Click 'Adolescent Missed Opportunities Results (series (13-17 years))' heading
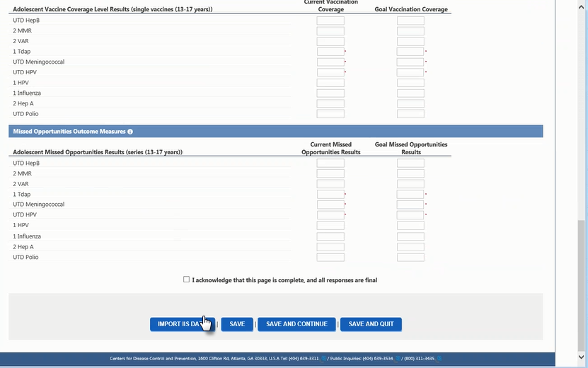 click(98, 152)
